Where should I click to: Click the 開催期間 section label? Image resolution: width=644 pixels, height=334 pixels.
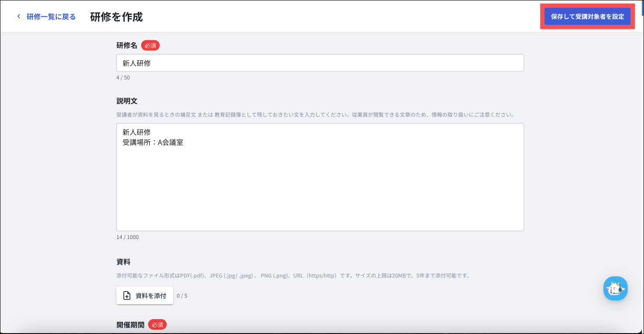point(130,325)
